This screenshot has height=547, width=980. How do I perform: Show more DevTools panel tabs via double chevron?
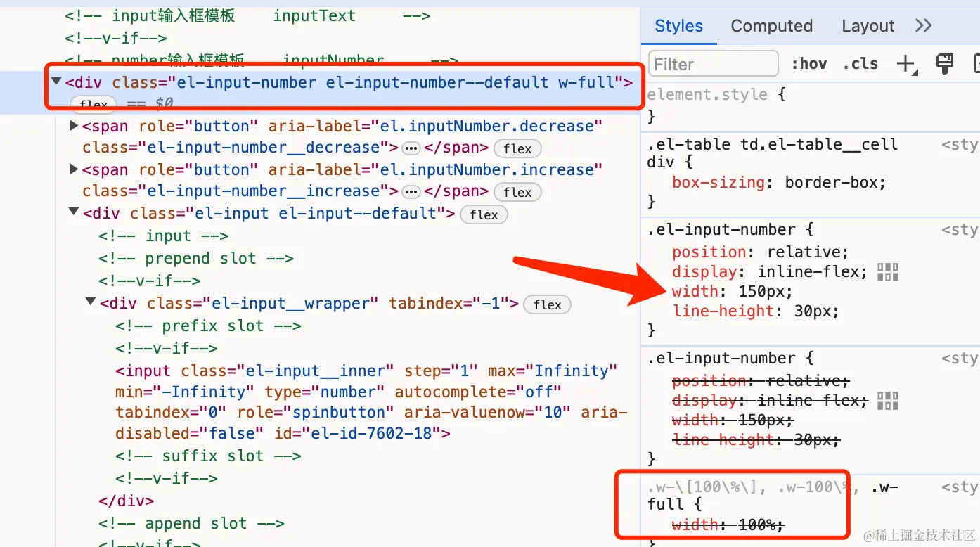(923, 26)
